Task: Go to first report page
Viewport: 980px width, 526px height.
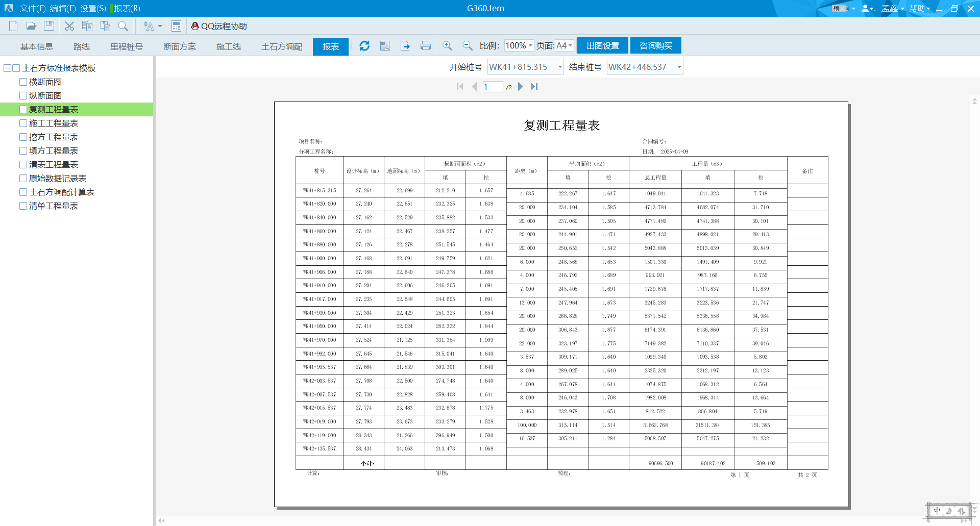Action: (x=460, y=87)
